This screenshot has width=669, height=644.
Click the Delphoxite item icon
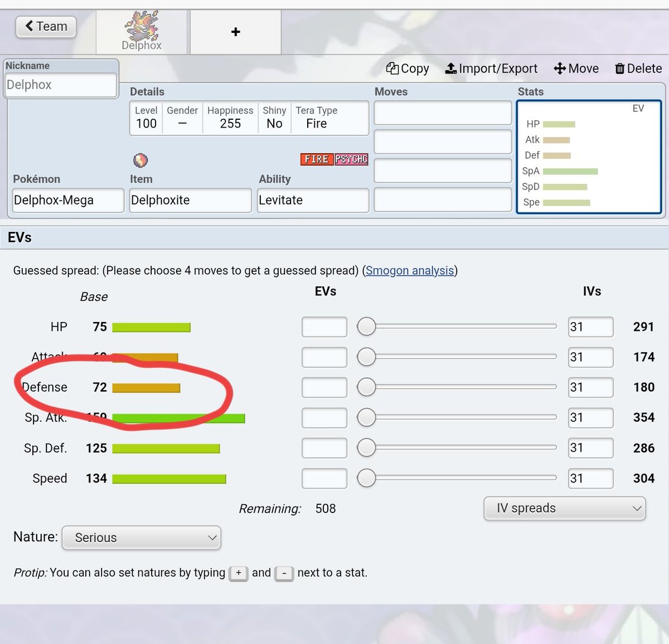pyautogui.click(x=140, y=160)
